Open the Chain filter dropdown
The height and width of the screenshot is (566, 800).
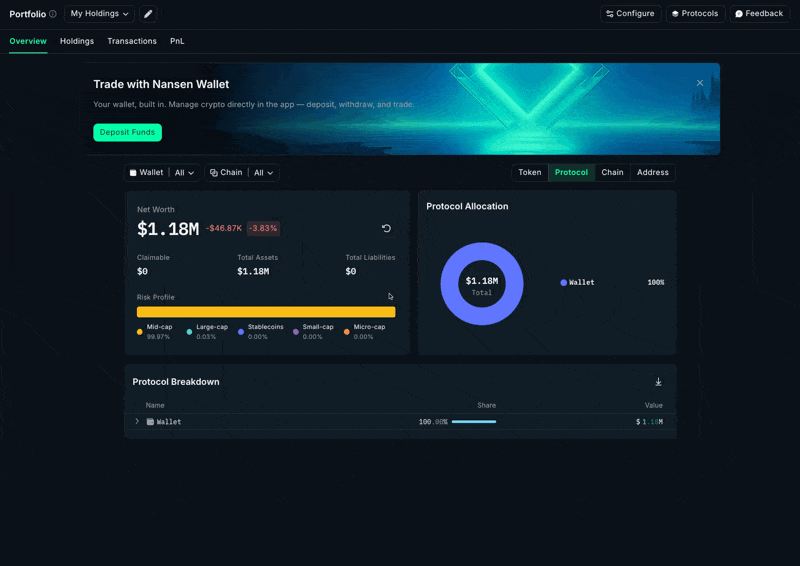tap(242, 173)
